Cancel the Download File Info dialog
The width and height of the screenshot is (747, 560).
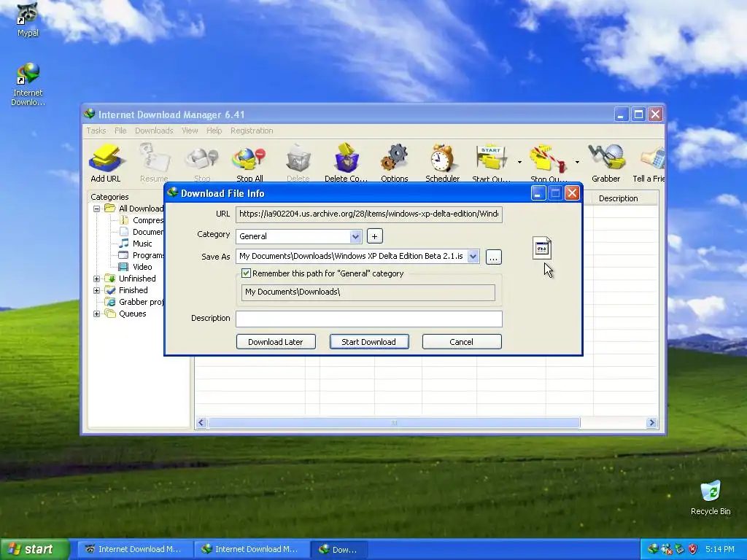click(462, 342)
